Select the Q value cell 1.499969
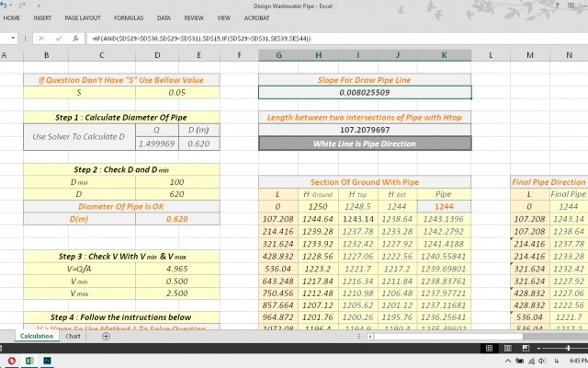The height and width of the screenshot is (368, 588). [x=157, y=144]
